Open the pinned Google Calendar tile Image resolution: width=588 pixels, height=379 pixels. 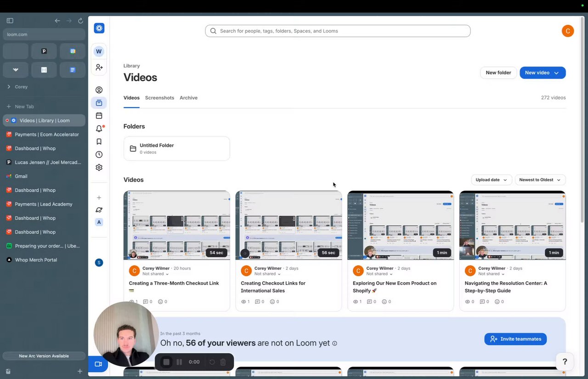[73, 51]
